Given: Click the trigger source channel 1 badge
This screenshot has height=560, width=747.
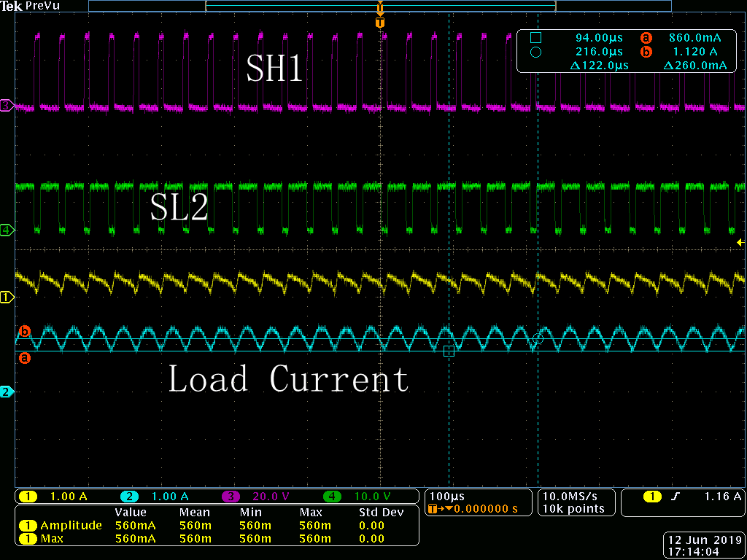Looking at the screenshot, I should (x=652, y=497).
